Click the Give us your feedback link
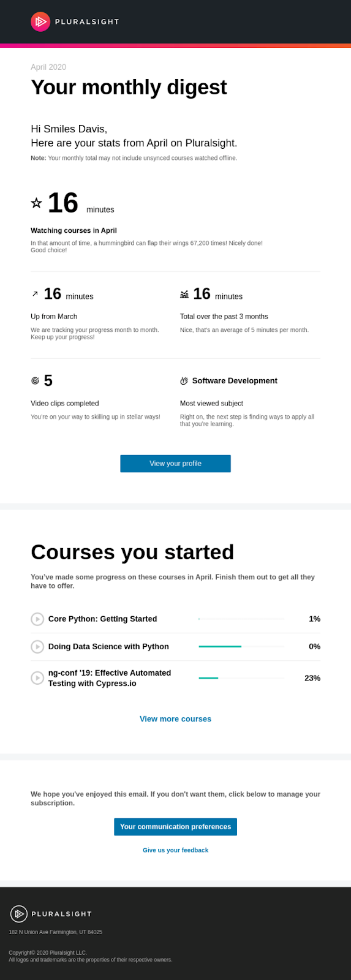 click(x=175, y=850)
